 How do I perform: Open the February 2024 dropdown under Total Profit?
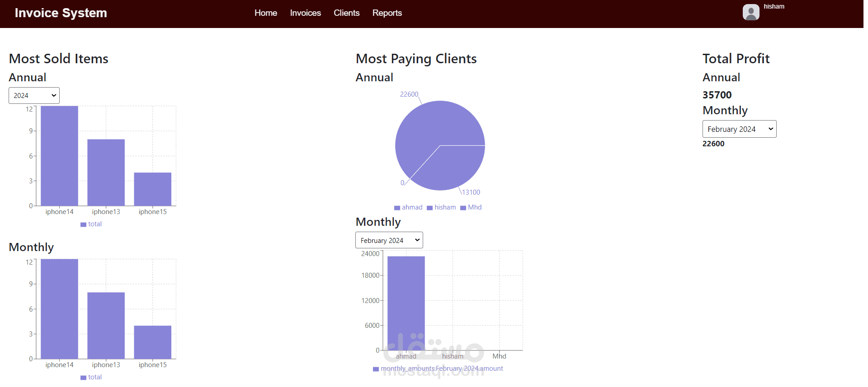click(x=739, y=129)
